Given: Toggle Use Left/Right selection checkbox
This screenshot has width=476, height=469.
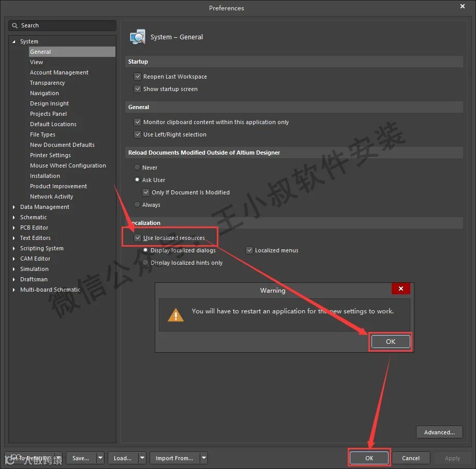Looking at the screenshot, I should pyautogui.click(x=138, y=134).
